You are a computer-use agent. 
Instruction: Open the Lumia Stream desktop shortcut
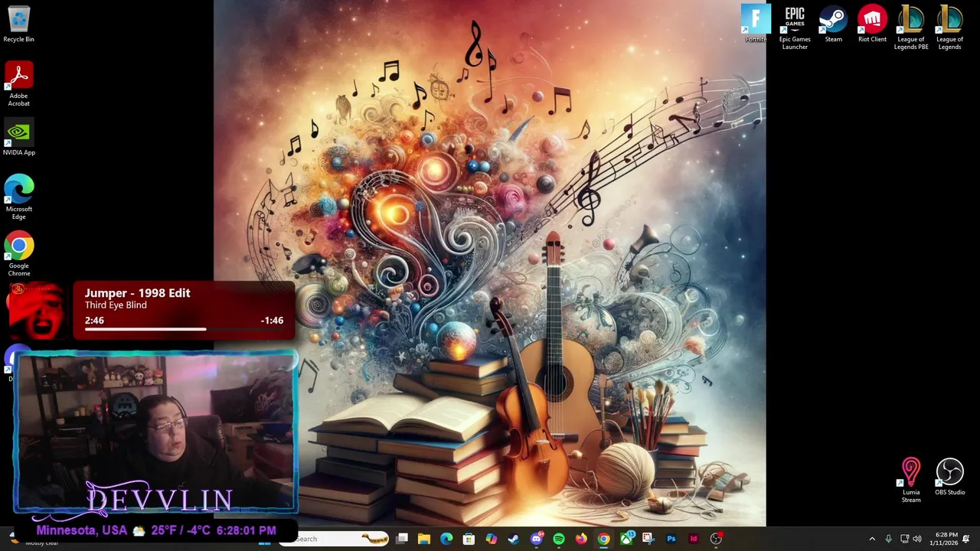tap(911, 481)
